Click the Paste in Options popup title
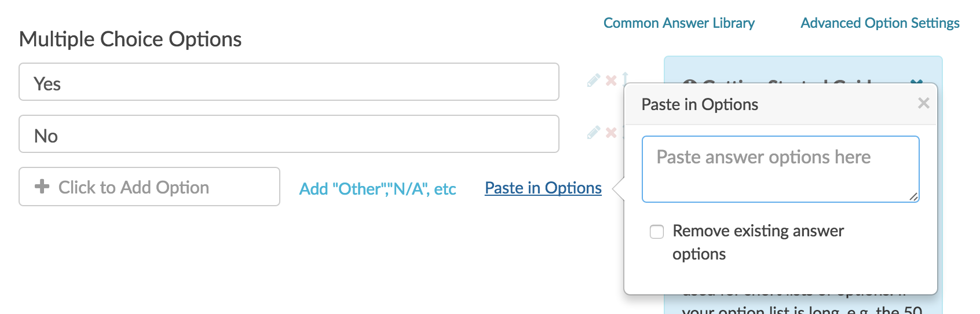This screenshot has width=980, height=314. 700,105
